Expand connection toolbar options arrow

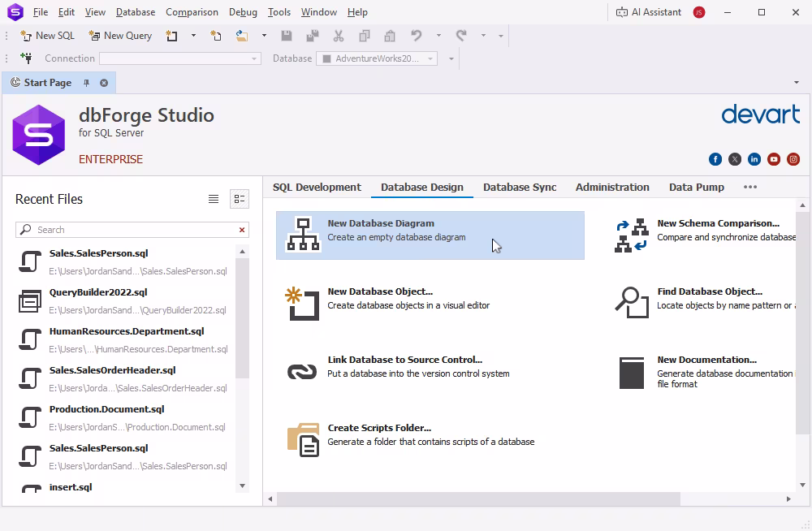tap(451, 58)
